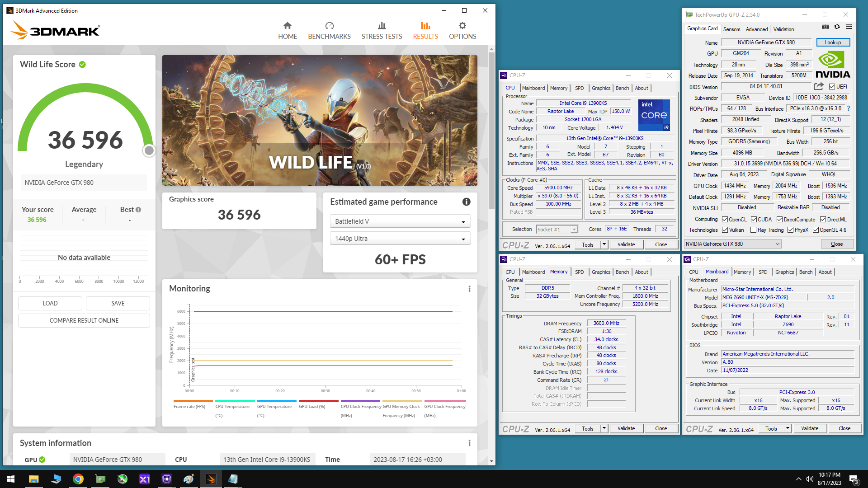Open the System information three-dot menu
This screenshot has width=868, height=488.
(469, 443)
